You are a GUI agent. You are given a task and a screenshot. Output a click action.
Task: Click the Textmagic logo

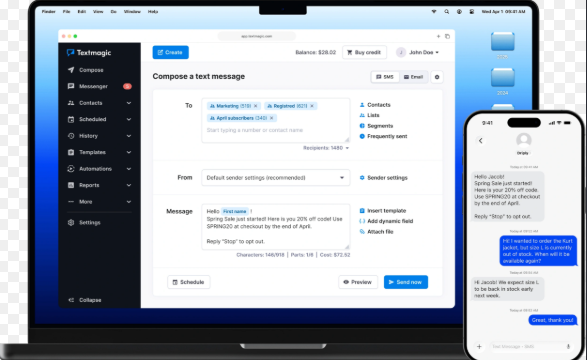tap(89, 53)
